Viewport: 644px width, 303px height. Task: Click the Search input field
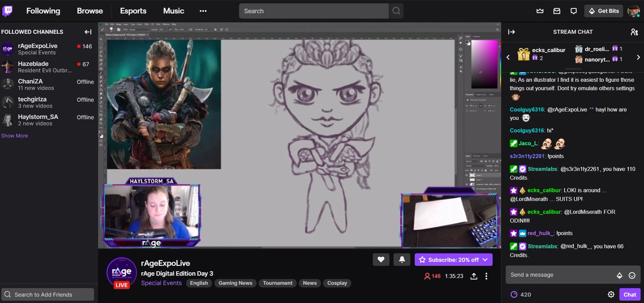313,11
